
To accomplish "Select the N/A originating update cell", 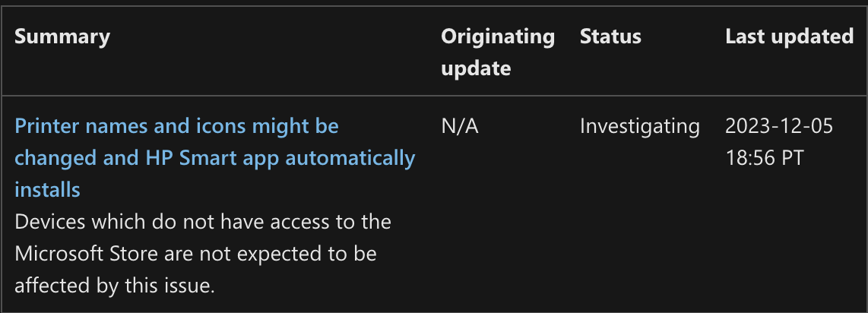I will pyautogui.click(x=460, y=126).
